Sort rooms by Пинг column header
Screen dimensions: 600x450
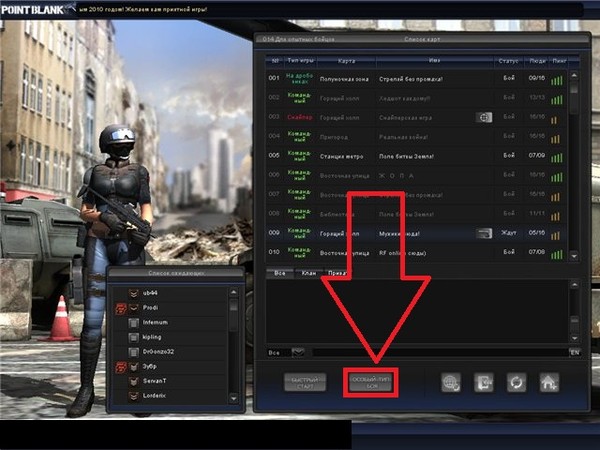[x=559, y=61]
